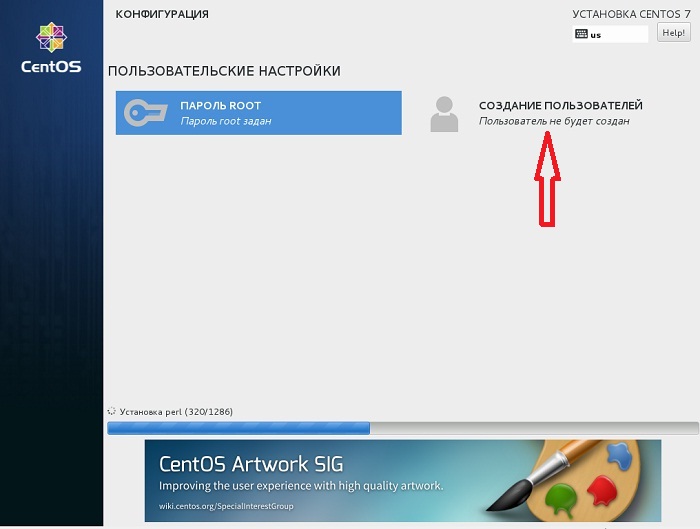Click Improving the user experience banner text

301,486
